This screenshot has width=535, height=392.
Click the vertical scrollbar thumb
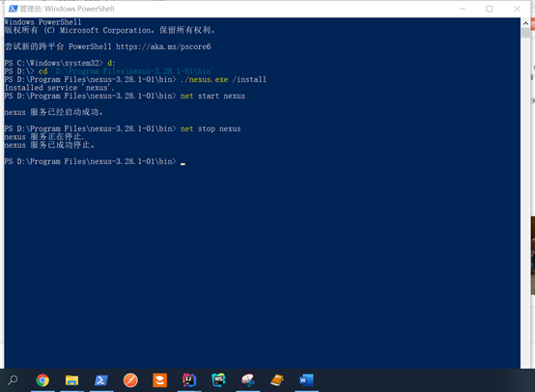[x=525, y=33]
